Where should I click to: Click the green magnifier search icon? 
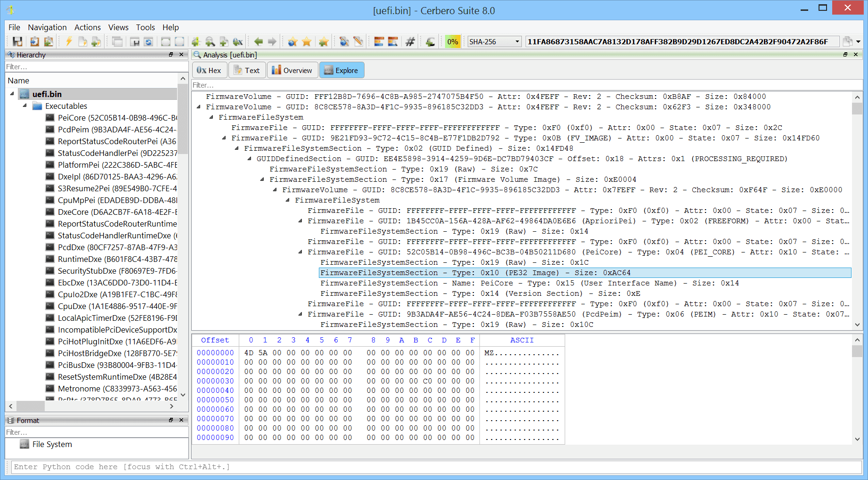tap(210, 41)
